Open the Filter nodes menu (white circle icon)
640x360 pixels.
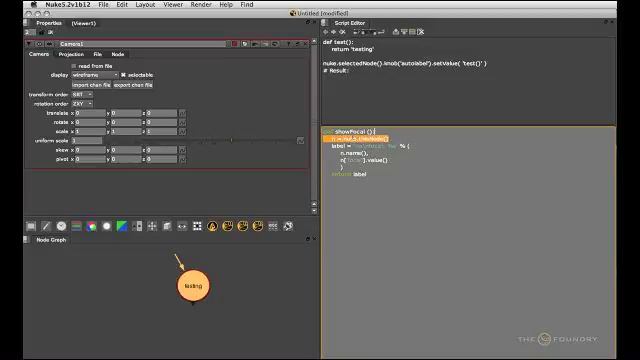[107, 226]
